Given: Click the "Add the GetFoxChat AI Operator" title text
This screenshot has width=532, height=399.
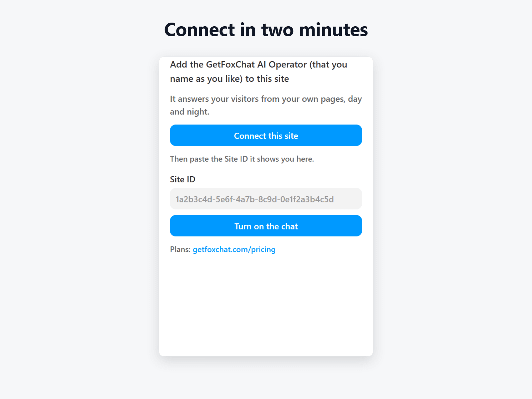Looking at the screenshot, I should (259, 71).
